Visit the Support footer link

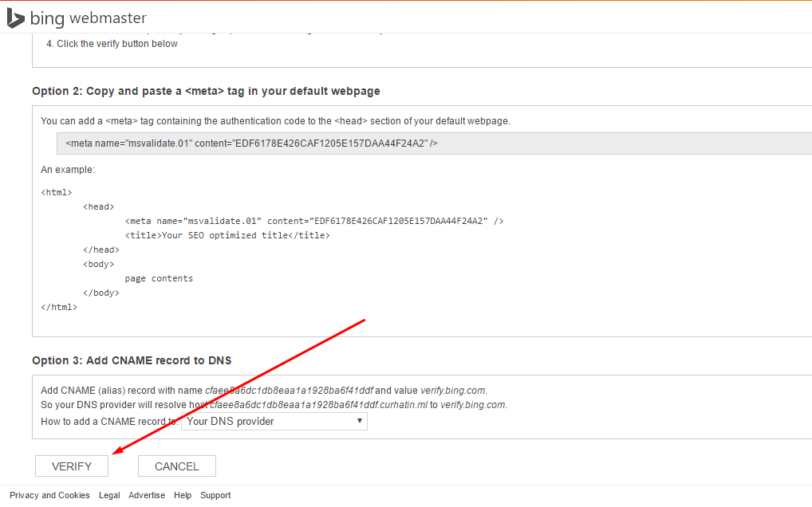215,495
